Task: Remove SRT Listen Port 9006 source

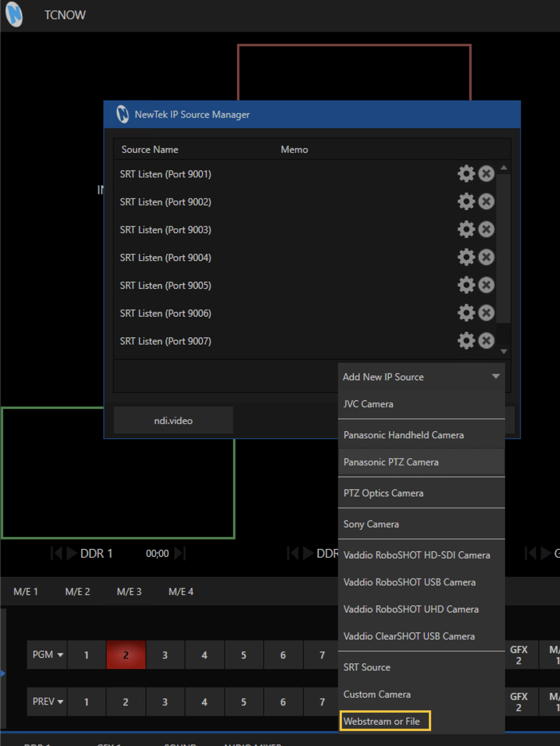Action: pos(486,312)
